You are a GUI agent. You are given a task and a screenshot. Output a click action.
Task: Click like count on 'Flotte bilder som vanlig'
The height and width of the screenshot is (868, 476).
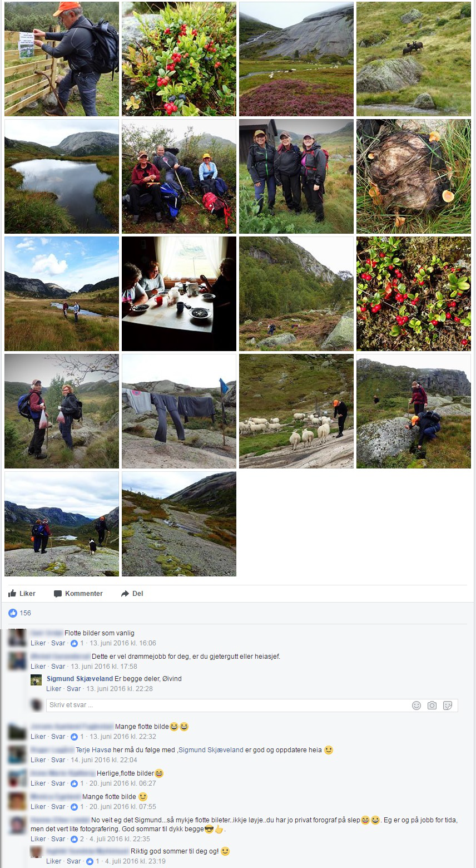pyautogui.click(x=77, y=643)
